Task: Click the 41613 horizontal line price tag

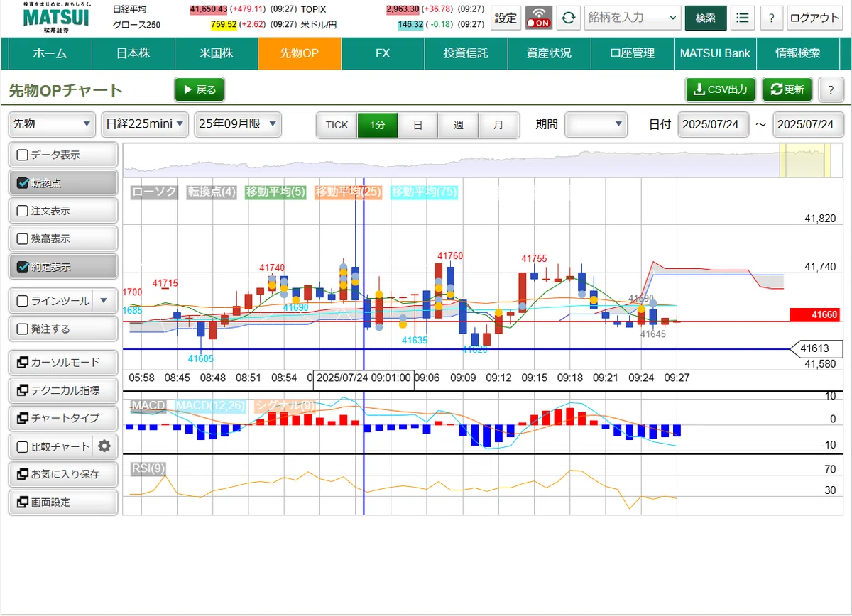Action: tap(817, 348)
